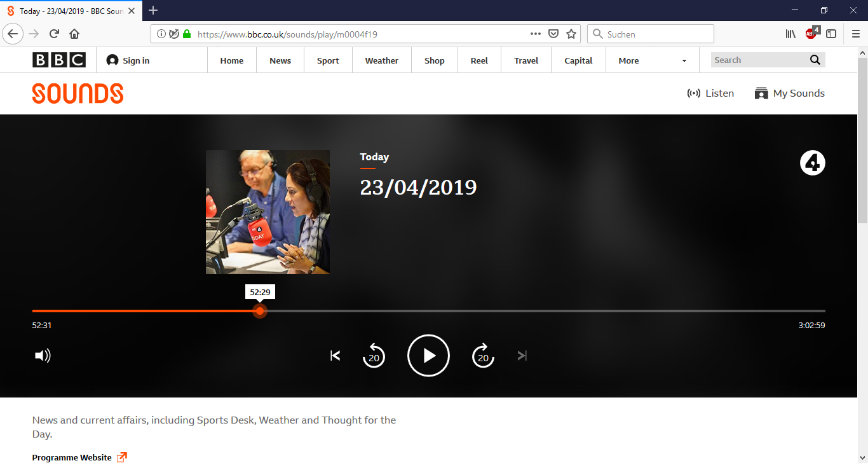This screenshot has height=463, width=868.
Task: Jump to start of programme
Action: tap(335, 356)
